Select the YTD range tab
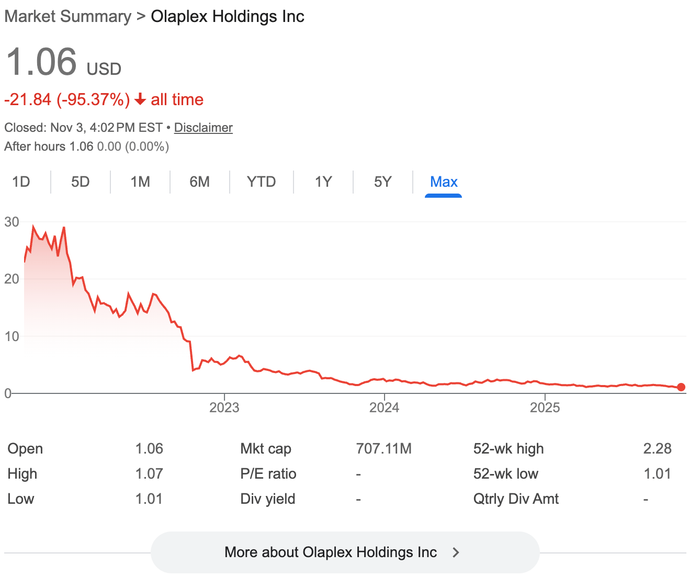The height and width of the screenshot is (588, 700). (x=261, y=182)
